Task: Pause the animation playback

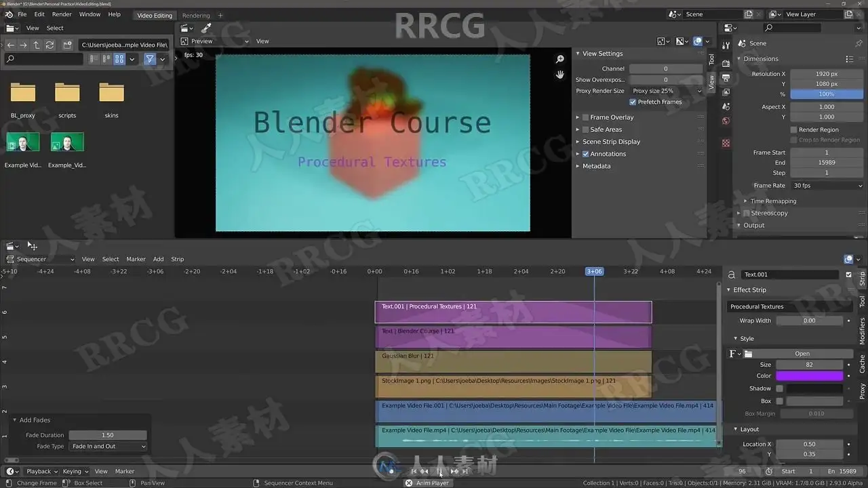Action: [x=439, y=472]
